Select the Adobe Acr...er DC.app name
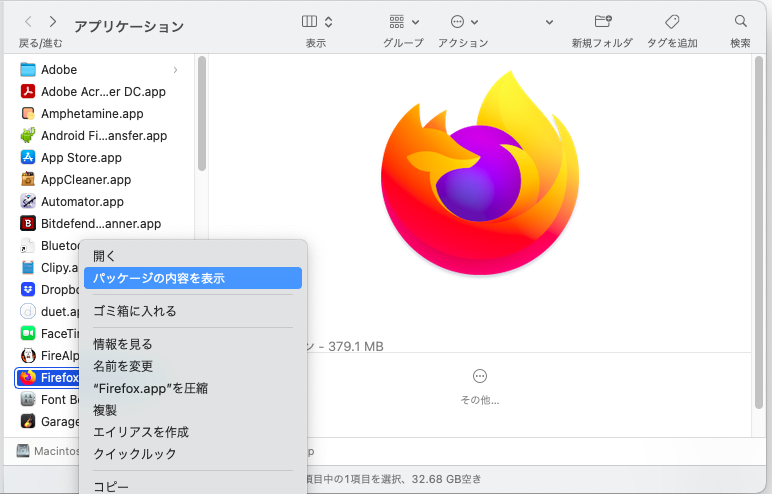 click(103, 92)
